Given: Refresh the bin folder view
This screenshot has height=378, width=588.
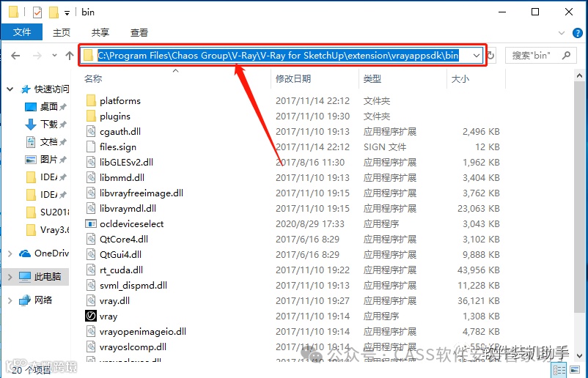Looking at the screenshot, I should click(x=490, y=56).
